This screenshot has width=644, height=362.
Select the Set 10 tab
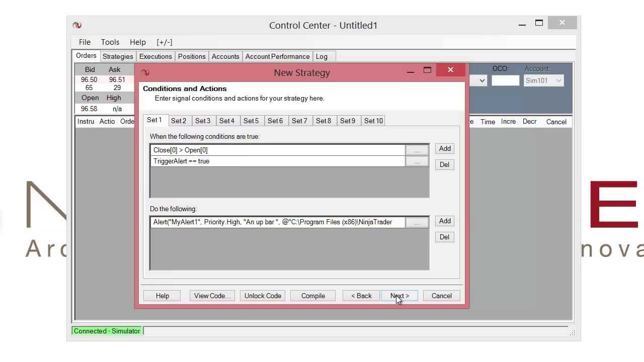(x=373, y=121)
